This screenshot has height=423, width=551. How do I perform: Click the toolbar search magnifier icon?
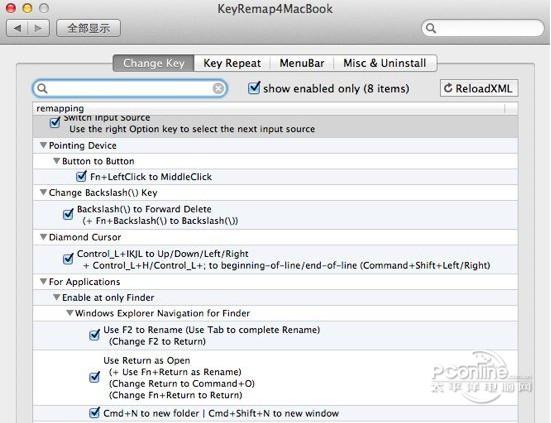tap(431, 28)
